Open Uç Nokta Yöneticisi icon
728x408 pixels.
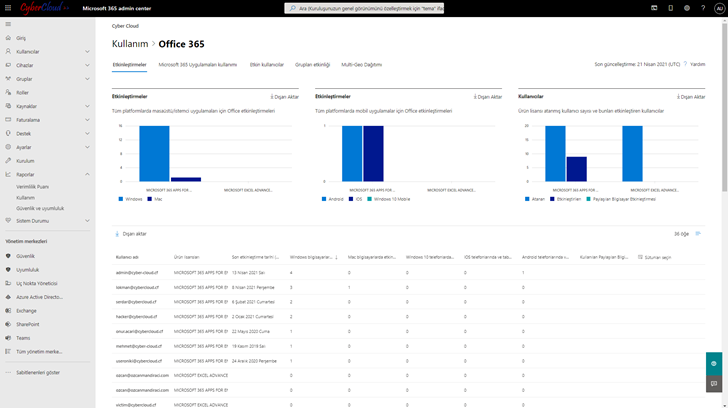[x=8, y=283]
